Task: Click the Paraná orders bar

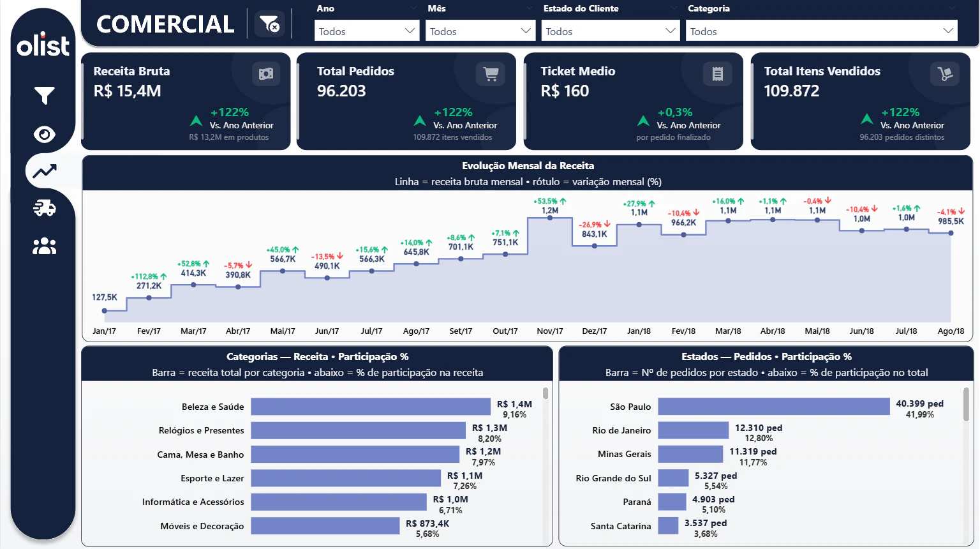Action: pos(672,502)
